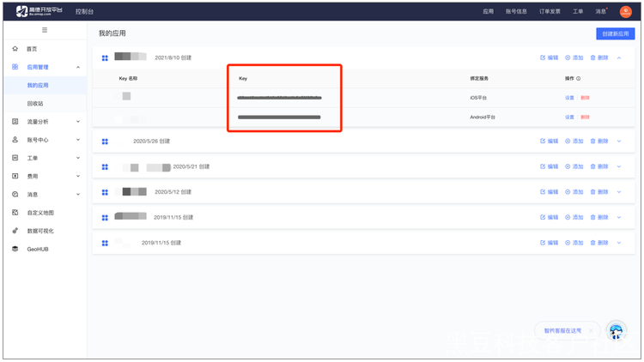Open 工单 in the top navigation
The image size is (644, 362).
pos(578,11)
